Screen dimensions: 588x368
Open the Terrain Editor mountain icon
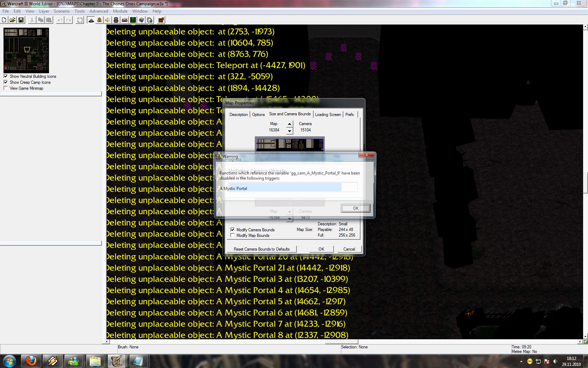tap(91, 20)
